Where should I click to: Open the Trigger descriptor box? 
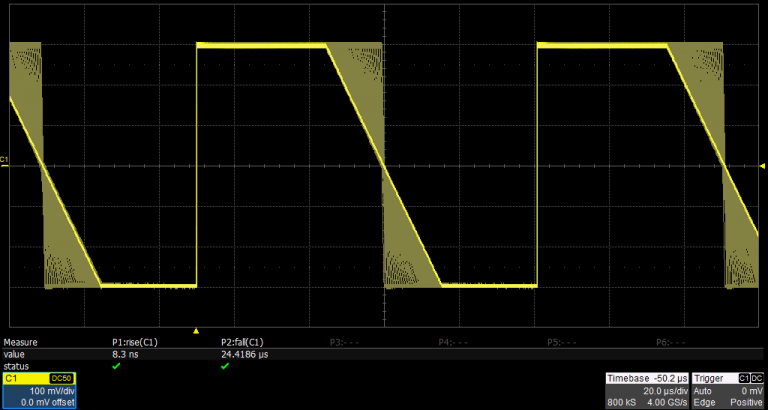[728, 391]
